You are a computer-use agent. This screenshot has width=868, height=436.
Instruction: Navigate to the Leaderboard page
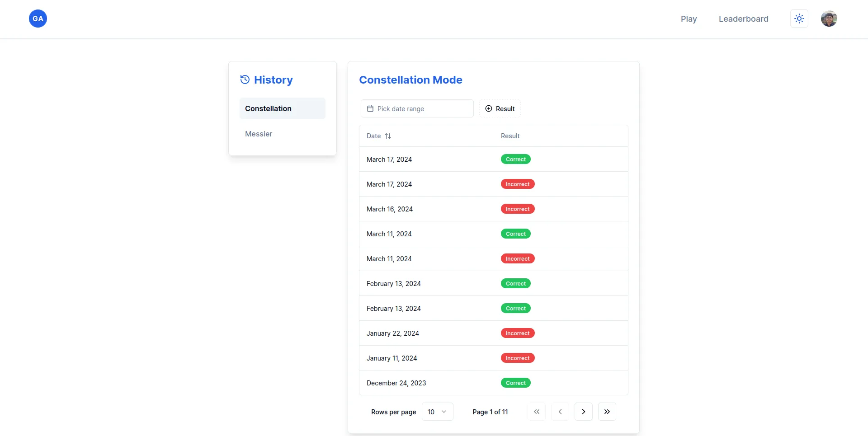743,19
